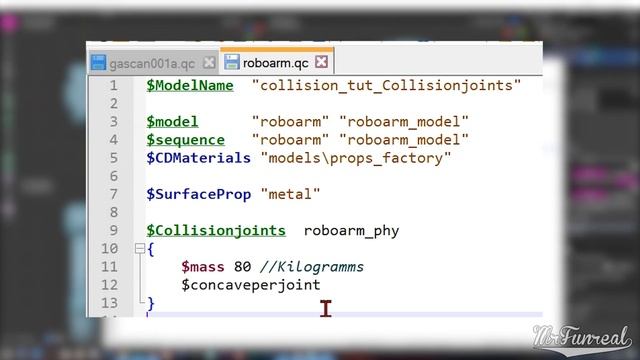
Task: Click the closing brace on line 13
Action: point(151,303)
